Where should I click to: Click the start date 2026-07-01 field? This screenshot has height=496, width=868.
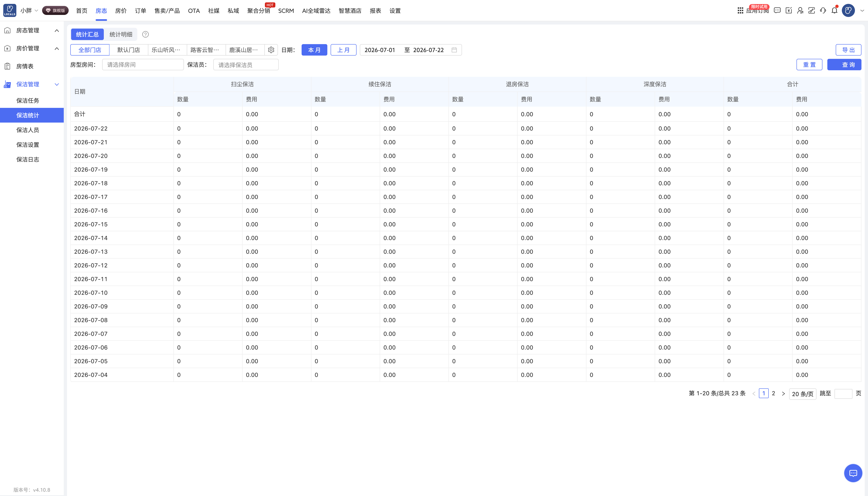tap(380, 50)
